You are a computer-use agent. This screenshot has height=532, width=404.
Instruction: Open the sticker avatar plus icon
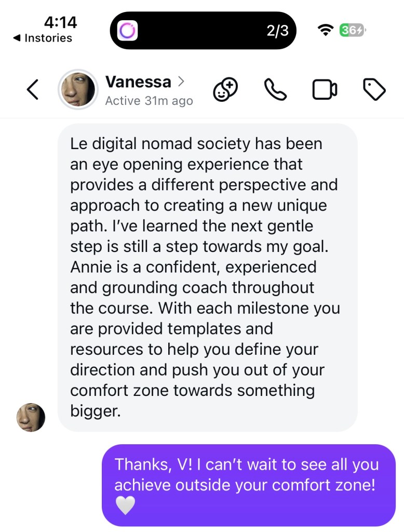[x=225, y=89]
